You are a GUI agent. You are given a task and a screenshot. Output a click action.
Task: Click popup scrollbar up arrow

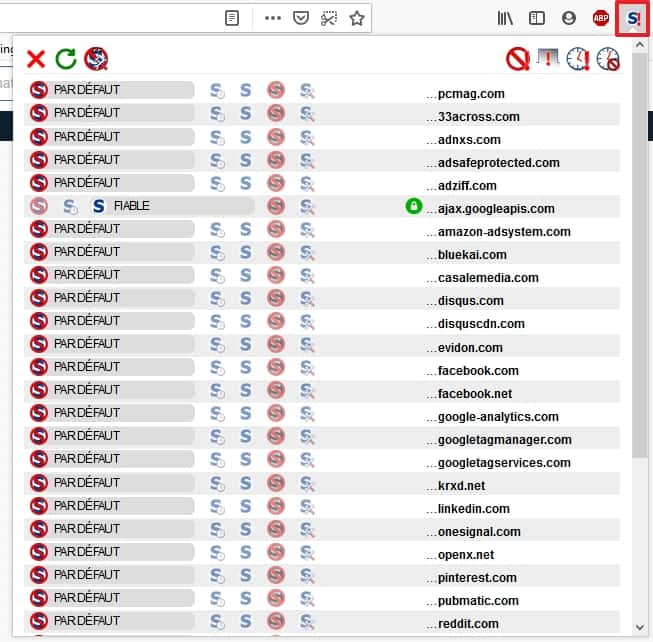click(x=639, y=45)
